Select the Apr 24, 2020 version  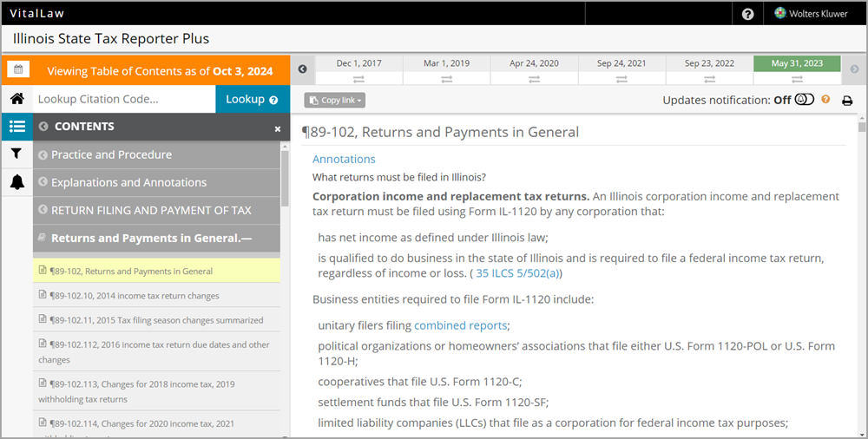(534, 63)
